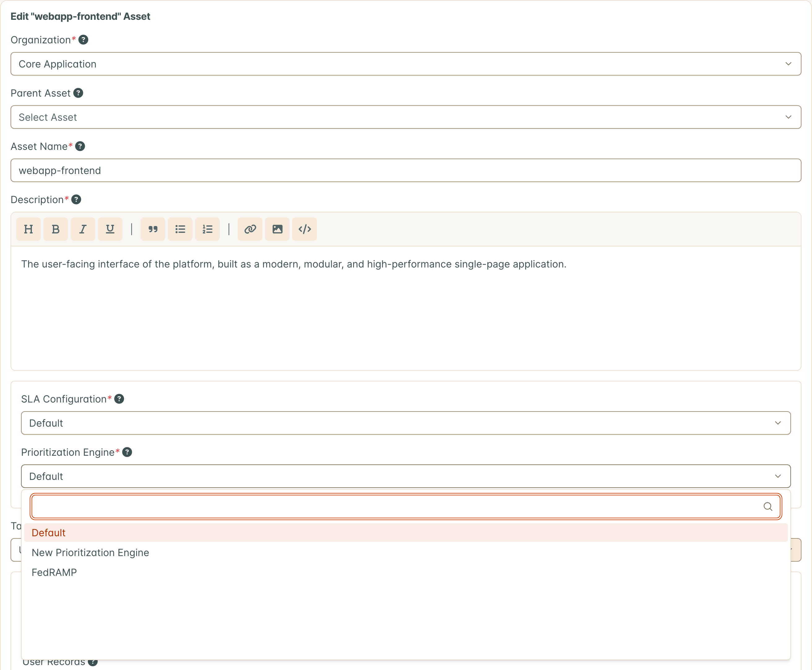This screenshot has height=670, width=812.
Task: Toggle italic formatting in Description editor
Action: pyautogui.click(x=83, y=229)
